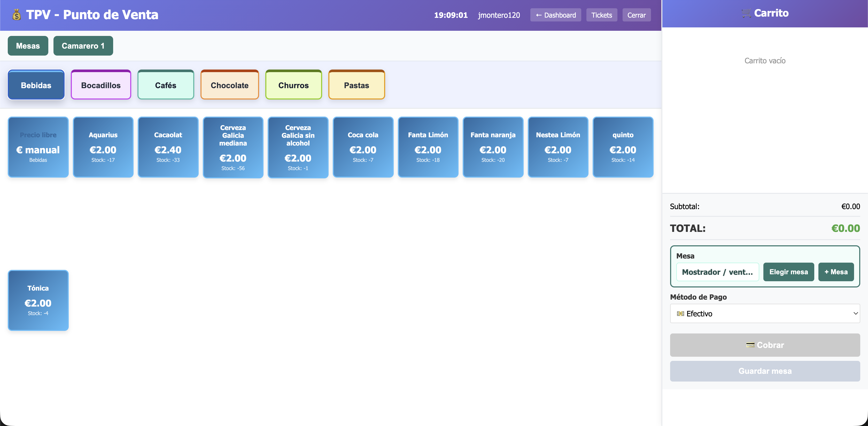Image resolution: width=868 pixels, height=426 pixels.
Task: Add Precio libre manual item
Action: click(x=38, y=147)
